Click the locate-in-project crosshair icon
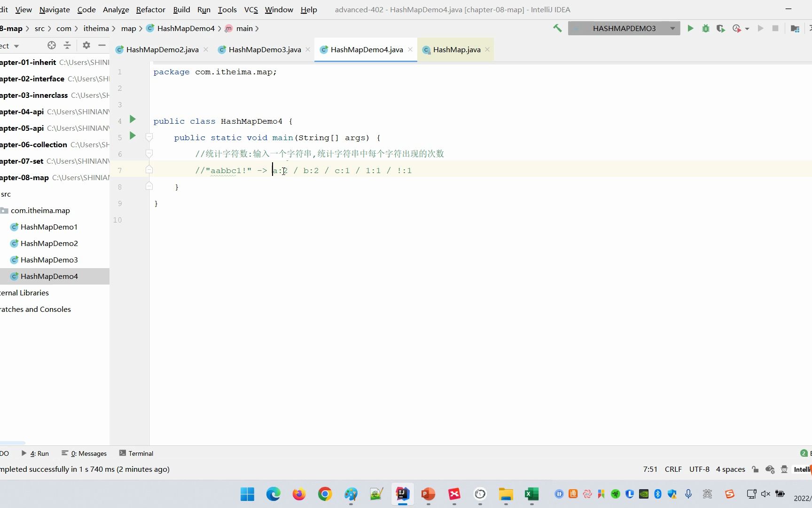Viewport: 812px width, 508px height. 52,45
